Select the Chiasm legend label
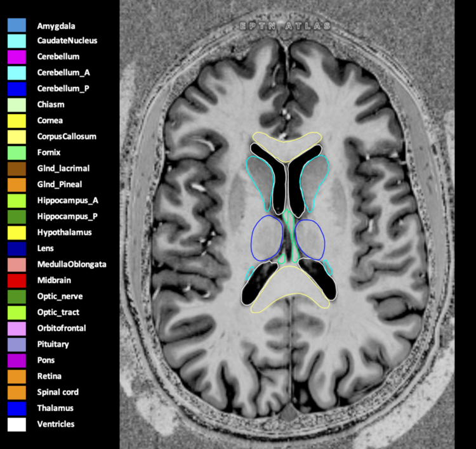476x449 pixels. (51, 105)
